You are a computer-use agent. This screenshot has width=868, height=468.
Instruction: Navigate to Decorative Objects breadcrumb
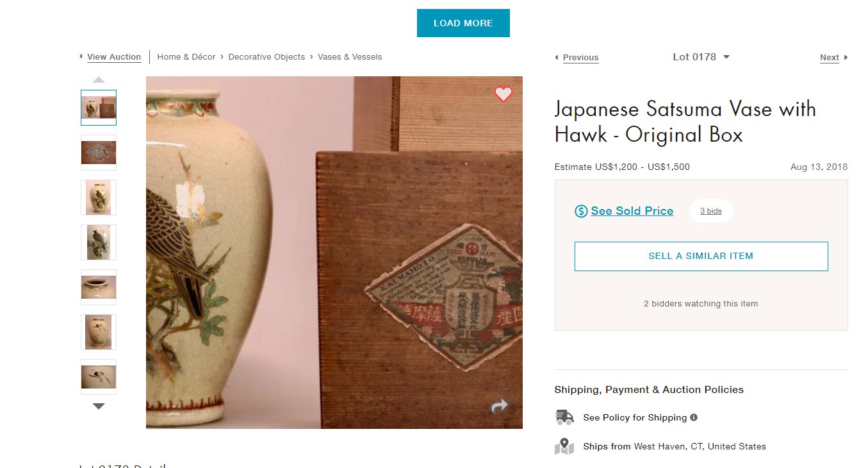click(266, 57)
